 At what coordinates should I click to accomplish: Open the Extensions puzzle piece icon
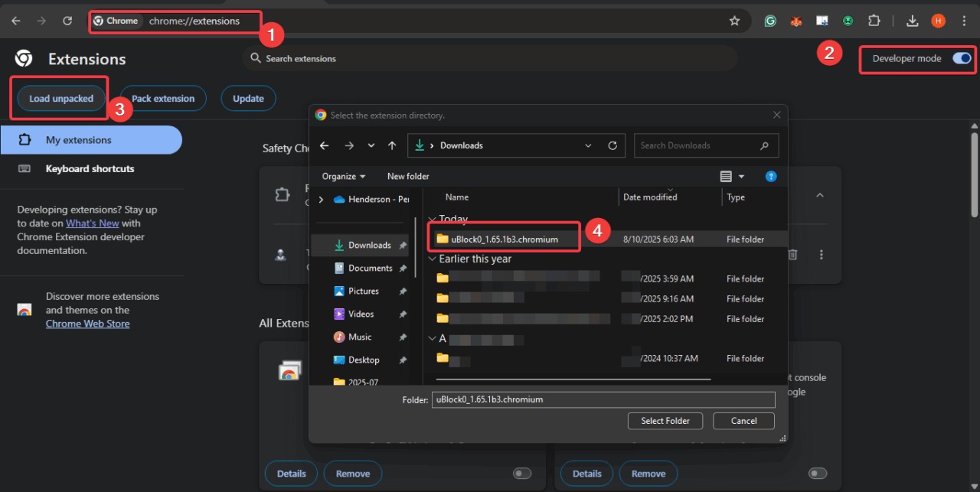(874, 21)
